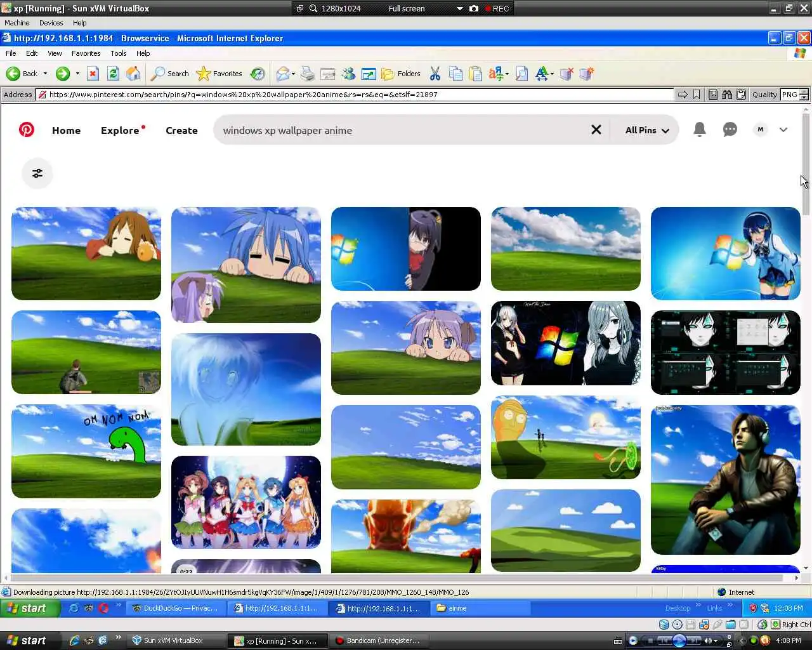Open the plain Bliss hill pin under All Pins
Screen dimensions: 812x650
tap(566, 249)
